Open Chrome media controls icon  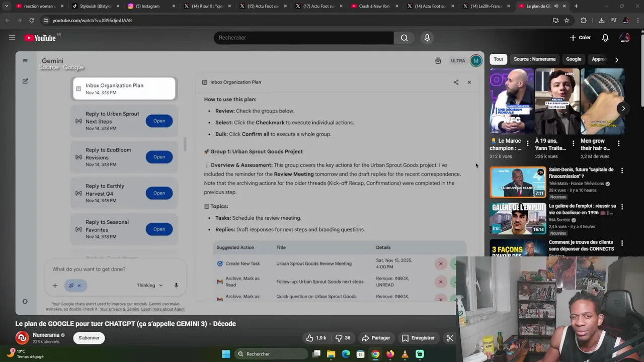(x=613, y=20)
